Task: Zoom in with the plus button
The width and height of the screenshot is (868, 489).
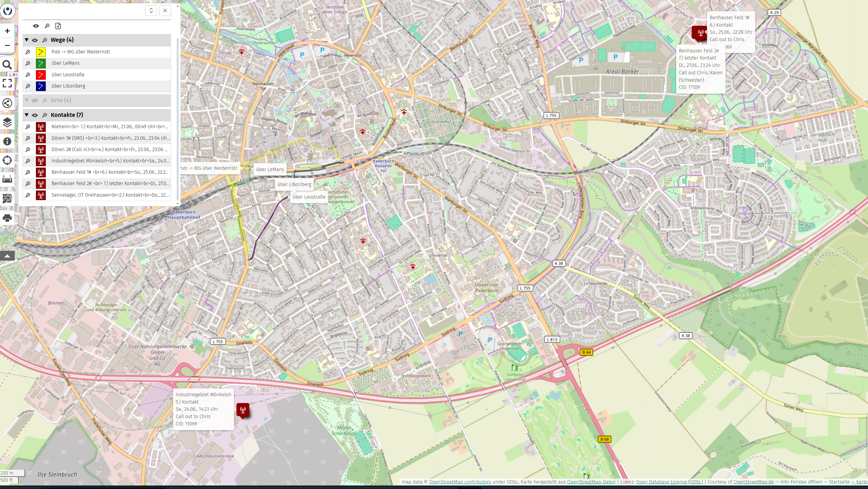Action: (x=7, y=31)
